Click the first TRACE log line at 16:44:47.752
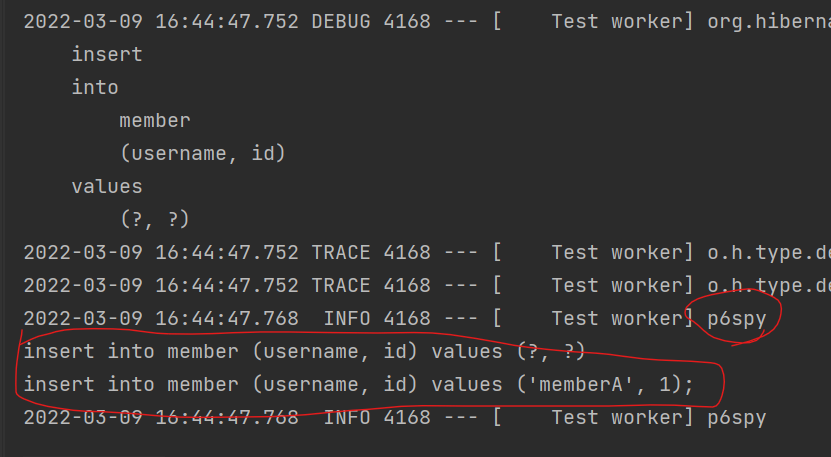The width and height of the screenshot is (831, 457). tap(427, 252)
